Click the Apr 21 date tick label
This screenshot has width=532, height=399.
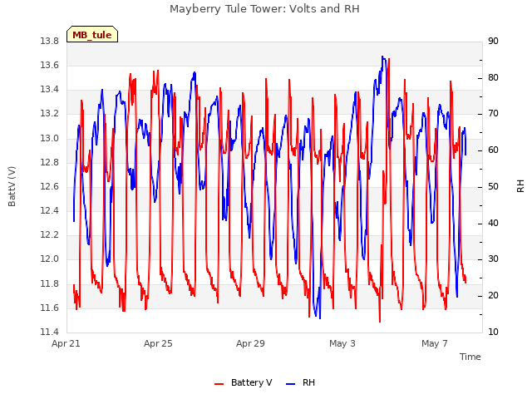click(66, 343)
